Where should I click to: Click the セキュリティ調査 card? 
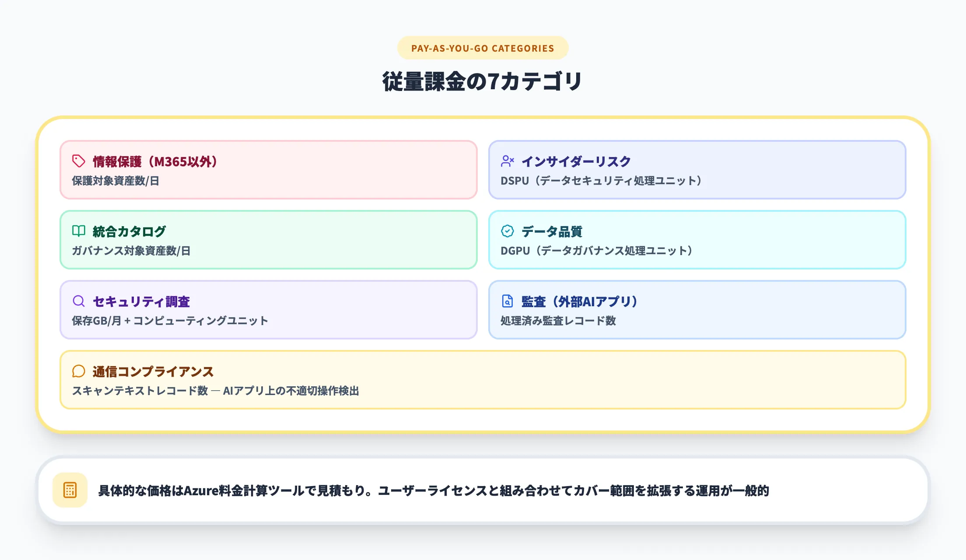click(x=268, y=310)
